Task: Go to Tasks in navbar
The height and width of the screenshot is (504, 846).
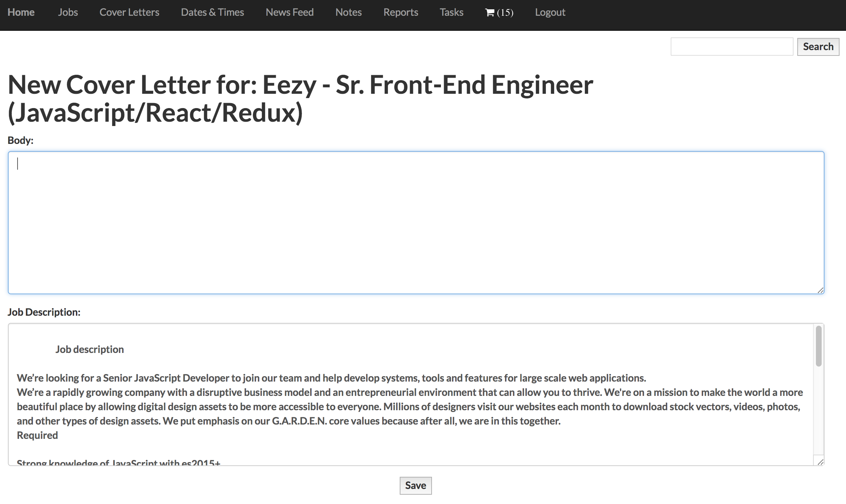Action: [451, 13]
